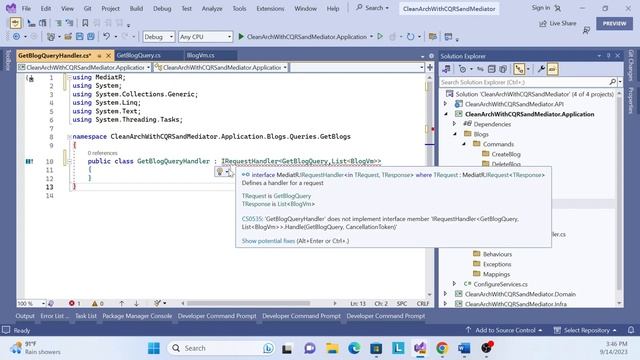Expand the Dependencies node
Image resolution: width=640 pixels, height=360 pixels.
454,124
